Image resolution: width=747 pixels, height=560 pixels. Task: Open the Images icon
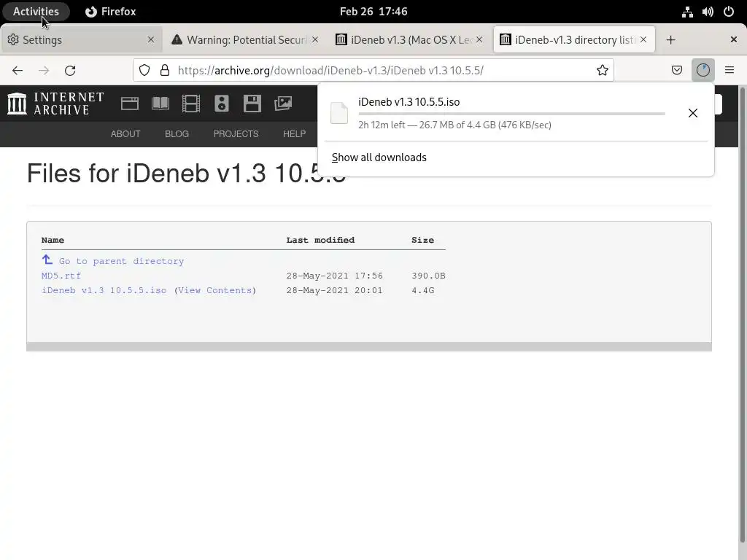(x=283, y=104)
